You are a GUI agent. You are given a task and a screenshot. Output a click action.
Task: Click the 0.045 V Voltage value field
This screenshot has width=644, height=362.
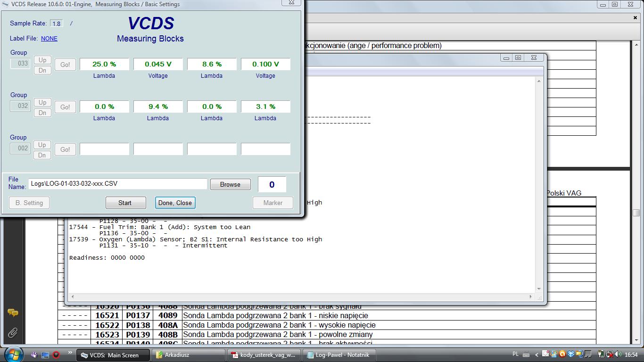158,64
